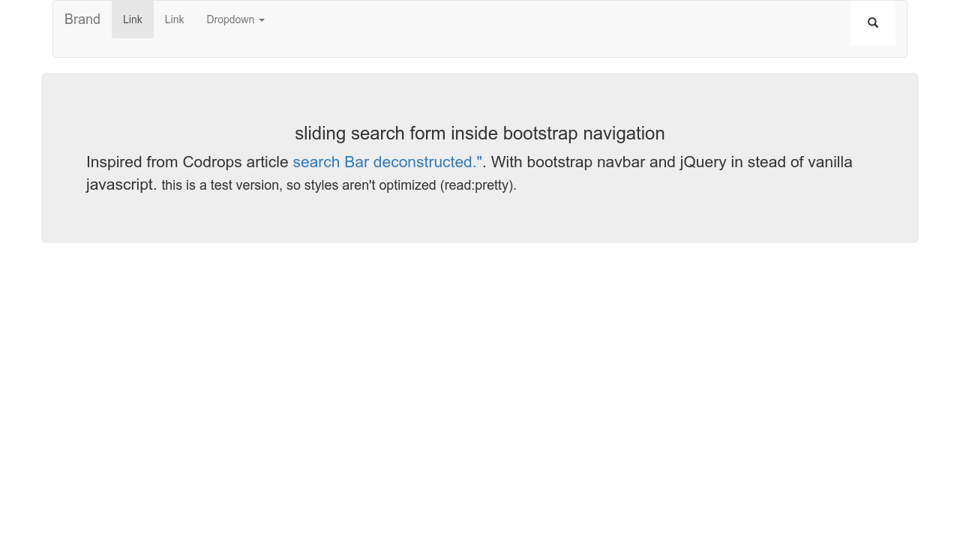Click the magnifying glass search icon
Image resolution: width=960 pixels, height=540 pixels.
[x=873, y=22]
